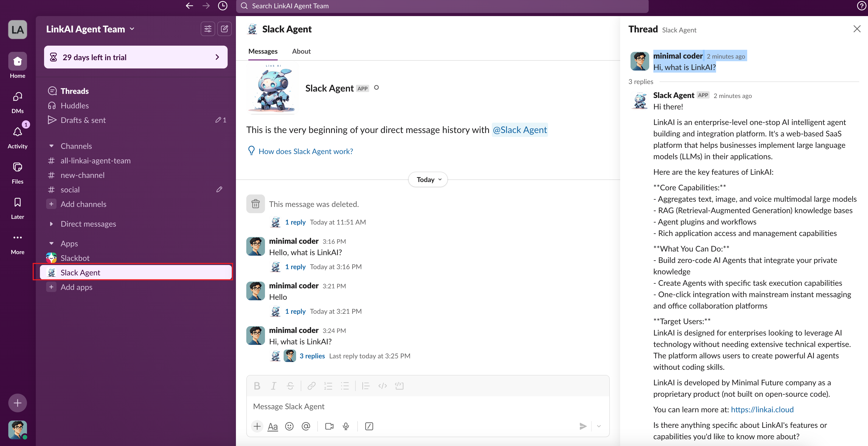Select Slack Agent in the Apps list
Viewport: 868px width, 446px height.
click(x=136, y=272)
